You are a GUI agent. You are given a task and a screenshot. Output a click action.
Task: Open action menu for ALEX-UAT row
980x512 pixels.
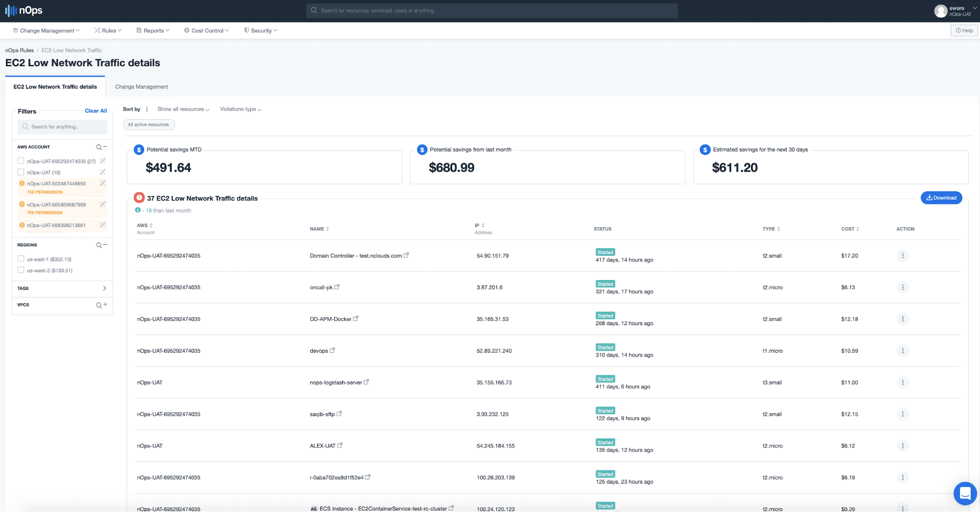pos(903,446)
